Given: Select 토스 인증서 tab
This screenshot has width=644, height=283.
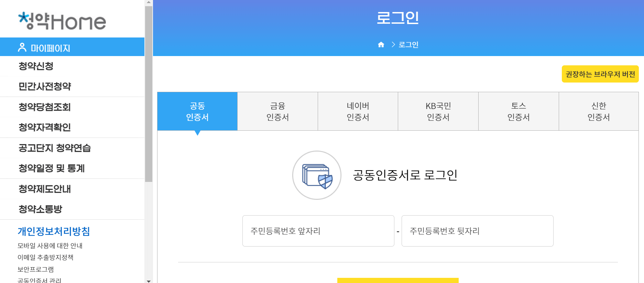Looking at the screenshot, I should pos(519,111).
